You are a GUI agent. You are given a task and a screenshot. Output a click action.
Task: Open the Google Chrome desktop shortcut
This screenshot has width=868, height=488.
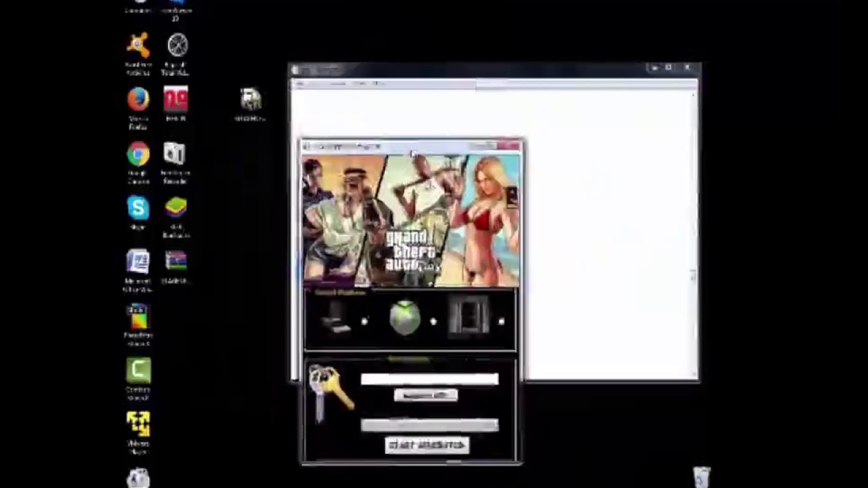tap(138, 155)
